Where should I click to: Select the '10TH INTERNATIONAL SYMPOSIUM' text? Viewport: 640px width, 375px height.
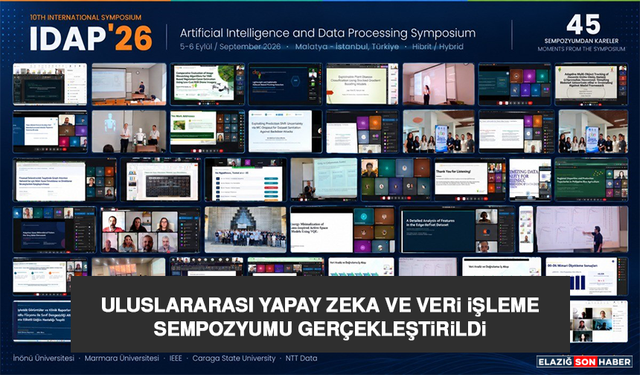coord(85,17)
